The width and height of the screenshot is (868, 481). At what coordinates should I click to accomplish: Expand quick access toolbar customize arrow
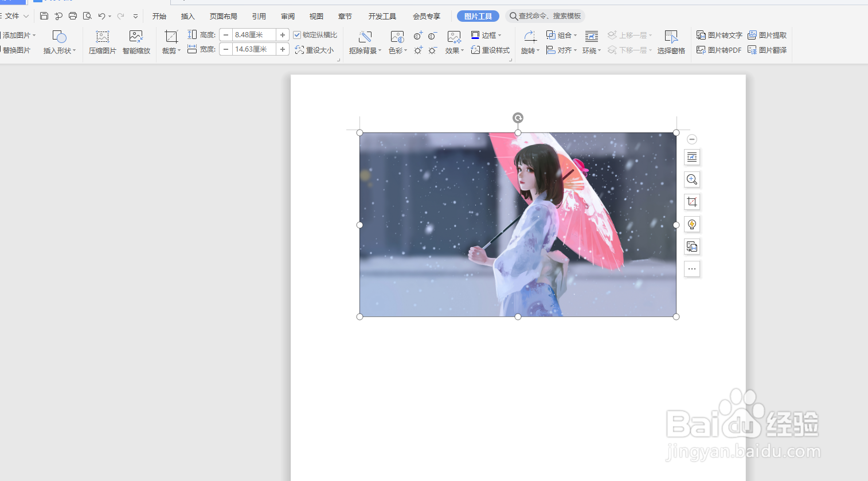point(135,16)
